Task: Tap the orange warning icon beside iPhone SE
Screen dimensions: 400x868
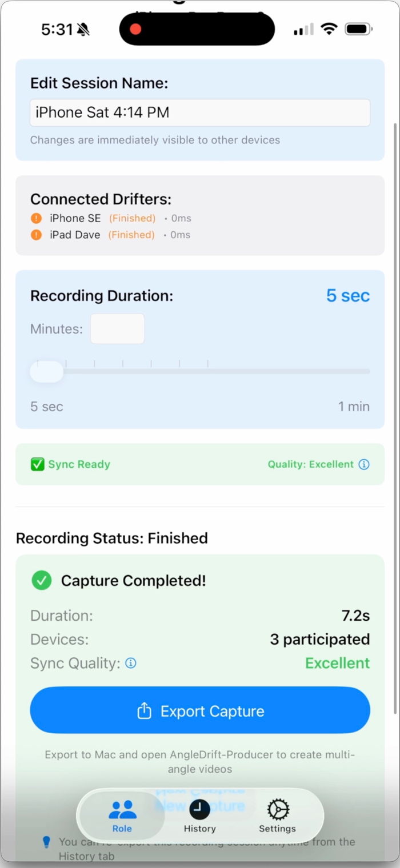Action: [x=36, y=218]
